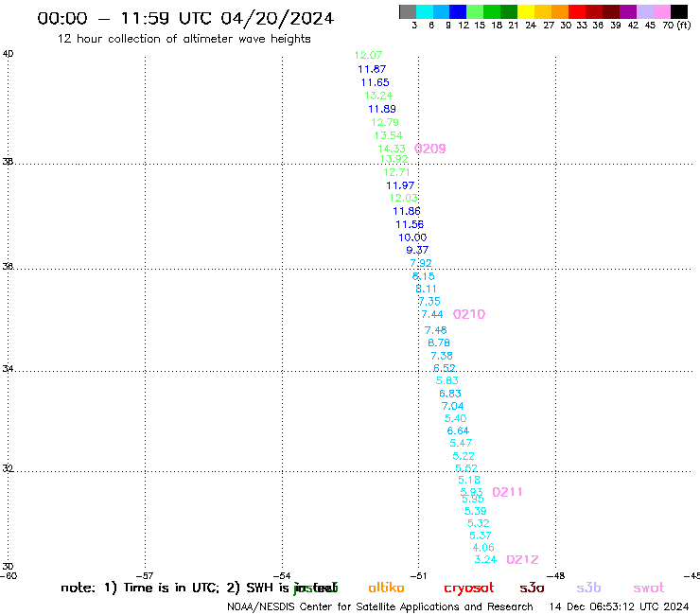
Task: Select the black swatch at the scale's end
Action: point(679,11)
